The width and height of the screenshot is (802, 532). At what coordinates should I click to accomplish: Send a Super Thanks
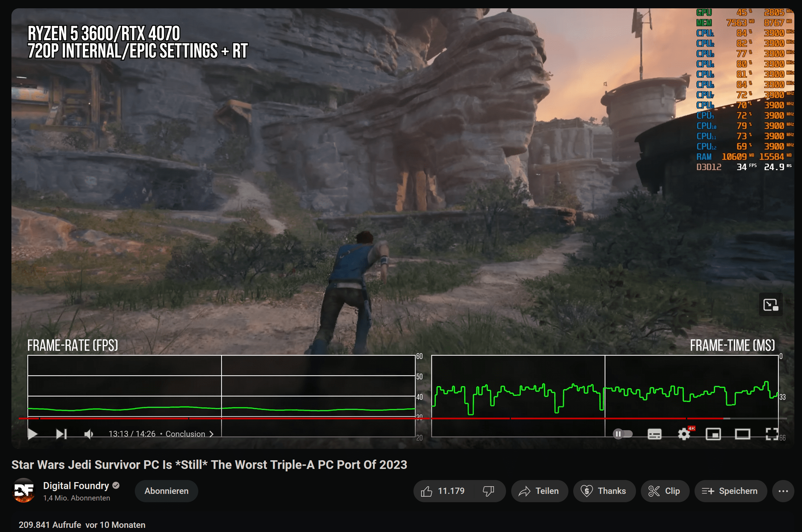click(x=604, y=491)
